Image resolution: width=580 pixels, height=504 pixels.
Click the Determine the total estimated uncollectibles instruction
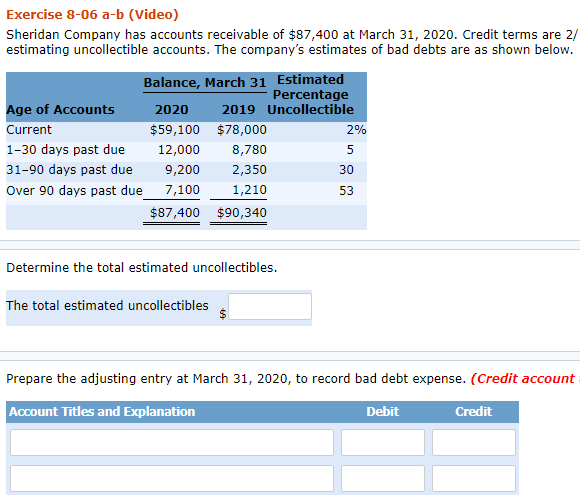(142, 268)
